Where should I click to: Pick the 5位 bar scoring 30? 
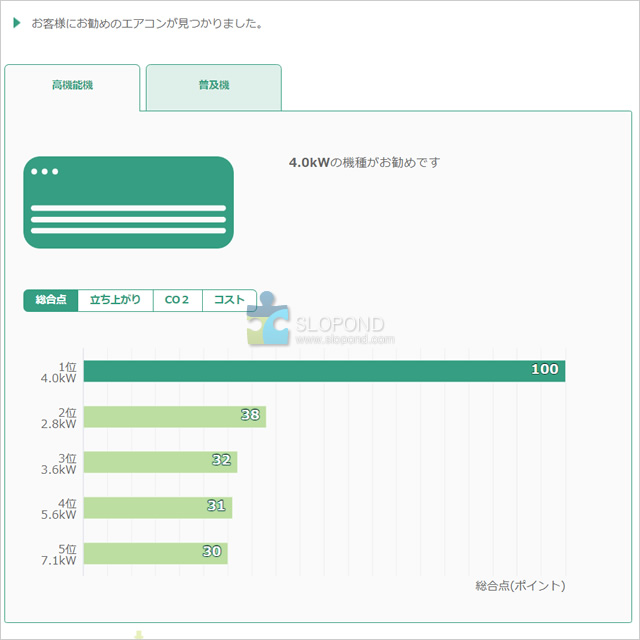(155, 553)
